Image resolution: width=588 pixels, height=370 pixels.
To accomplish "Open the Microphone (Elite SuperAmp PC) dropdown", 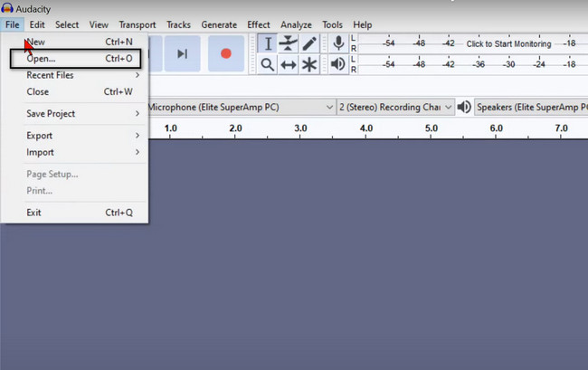I will (x=242, y=108).
